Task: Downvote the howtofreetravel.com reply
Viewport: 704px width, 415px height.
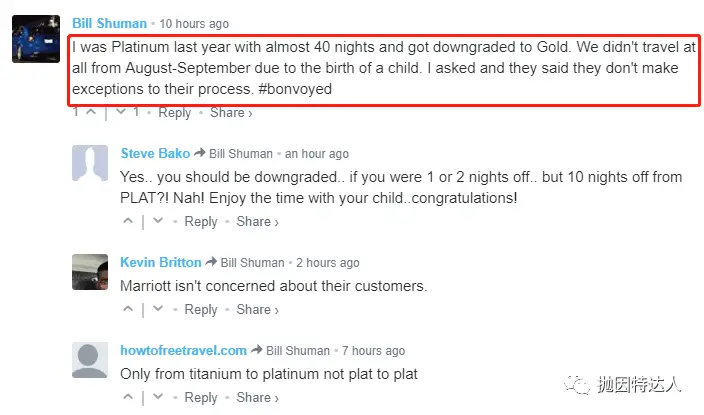Action: click(158, 398)
